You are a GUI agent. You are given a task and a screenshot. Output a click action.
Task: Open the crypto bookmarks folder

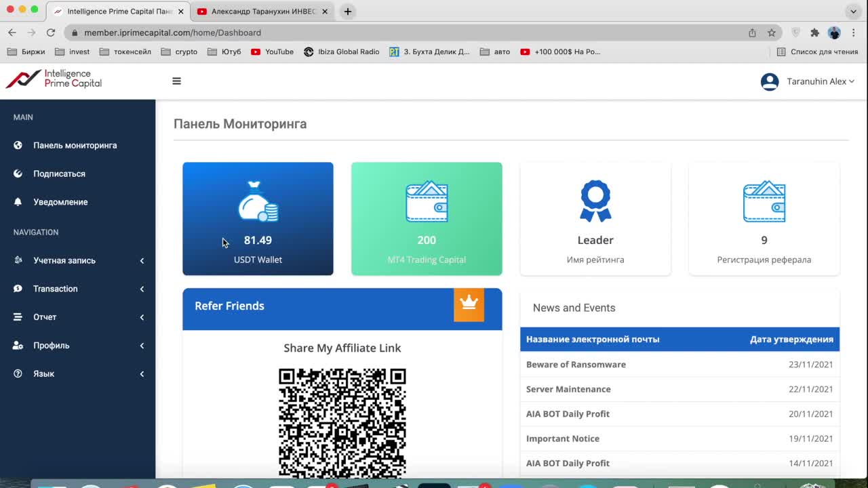[x=179, y=52]
